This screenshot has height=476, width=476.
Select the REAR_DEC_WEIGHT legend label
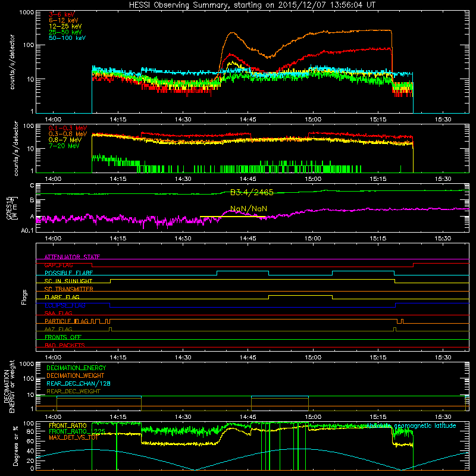(73, 392)
